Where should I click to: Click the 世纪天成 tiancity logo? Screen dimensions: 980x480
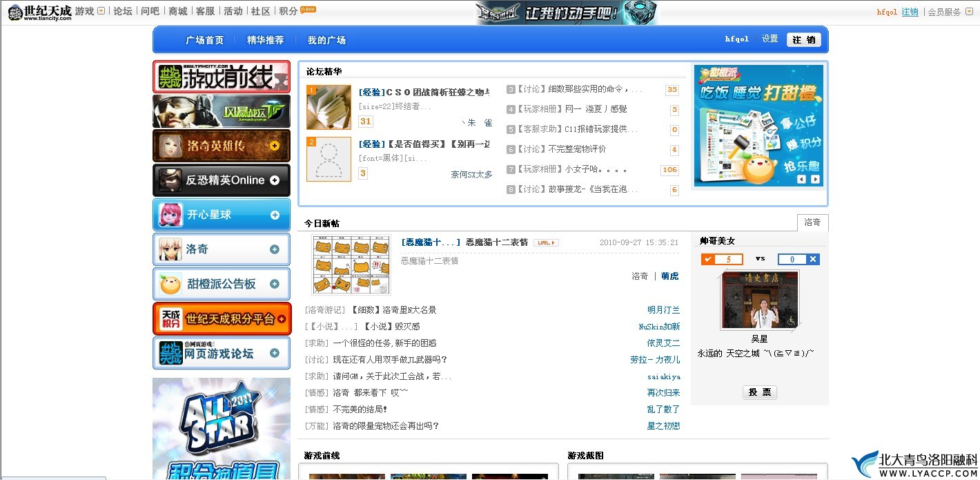pyautogui.click(x=39, y=12)
